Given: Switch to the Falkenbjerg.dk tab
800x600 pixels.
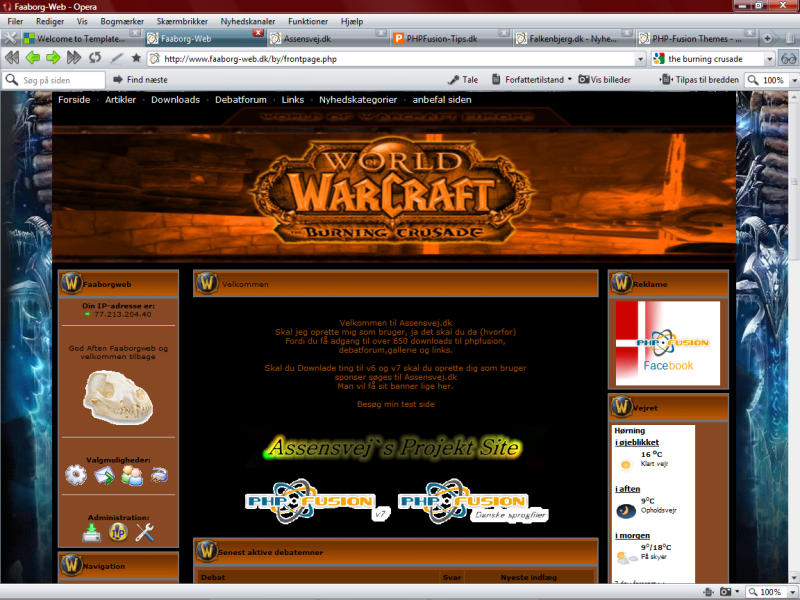Looking at the screenshot, I should point(573,38).
